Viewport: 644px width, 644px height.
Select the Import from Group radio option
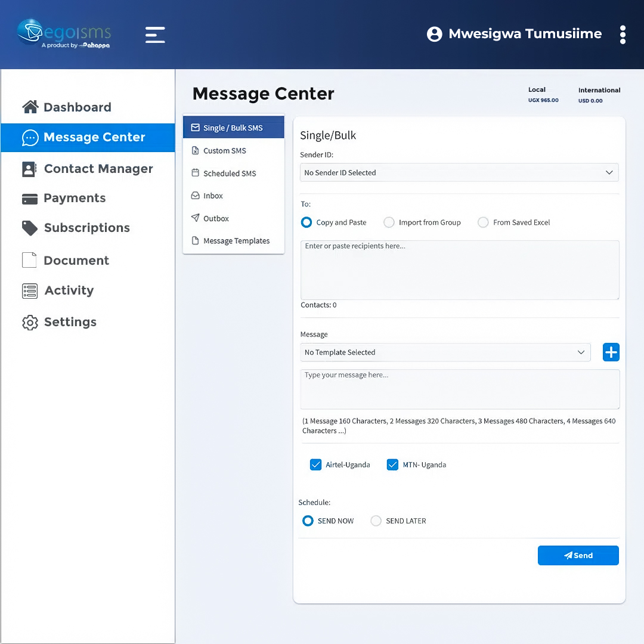point(389,222)
